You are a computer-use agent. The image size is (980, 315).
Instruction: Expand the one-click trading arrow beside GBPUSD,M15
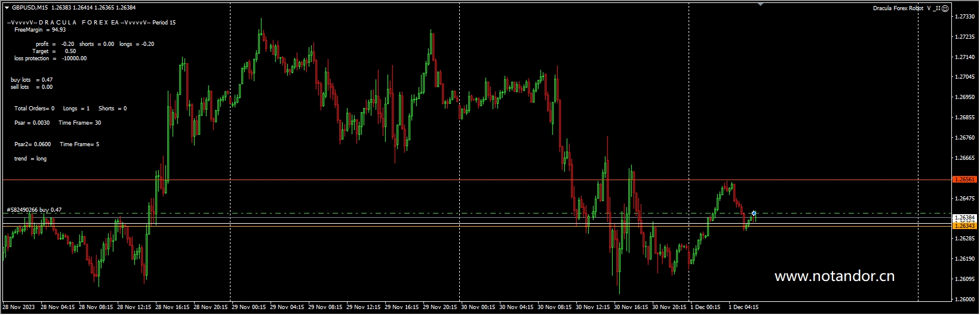[7, 8]
